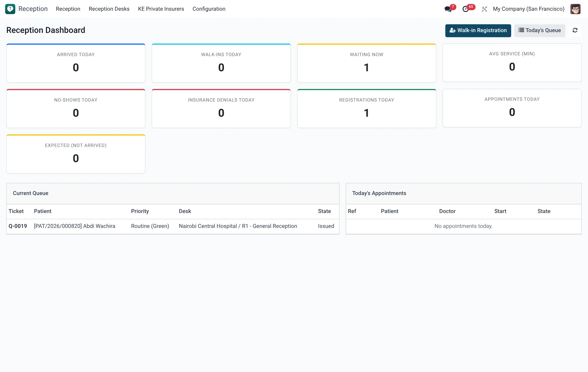588x372 pixels.
Task: Click the Ticket column header
Action: click(x=16, y=211)
